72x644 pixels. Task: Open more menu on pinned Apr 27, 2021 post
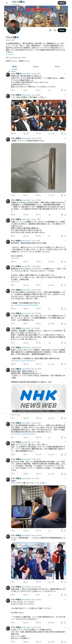65,74
